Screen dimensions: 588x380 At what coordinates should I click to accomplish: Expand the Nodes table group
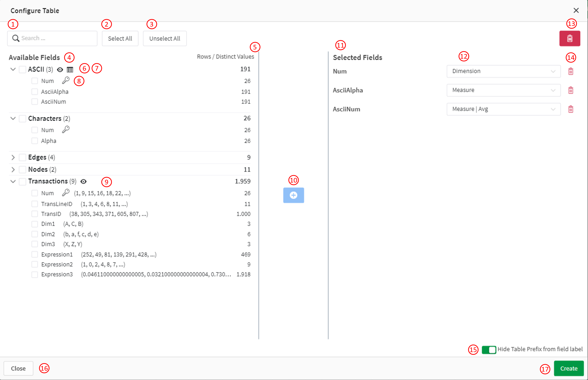[x=13, y=169]
